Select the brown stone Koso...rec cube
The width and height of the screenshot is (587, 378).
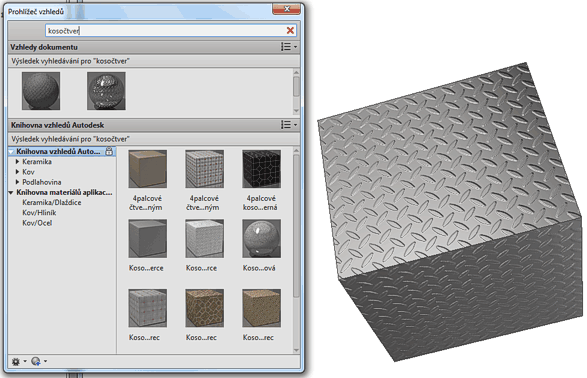click(x=204, y=308)
